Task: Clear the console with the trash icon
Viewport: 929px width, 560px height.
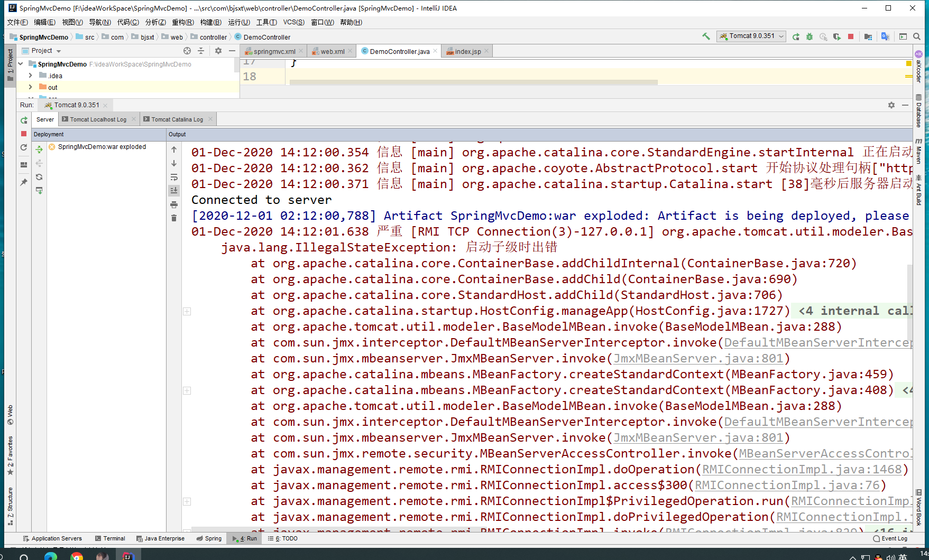Action: click(174, 218)
